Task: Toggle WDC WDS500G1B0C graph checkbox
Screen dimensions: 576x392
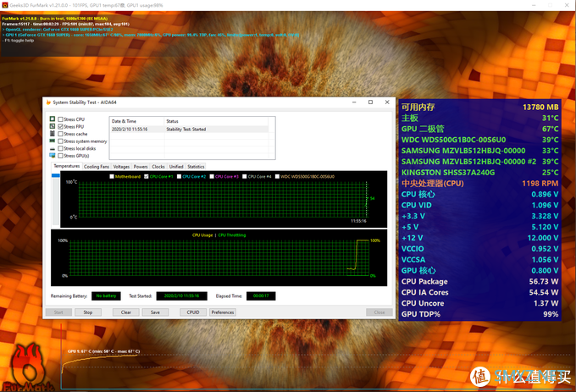Action: (277, 177)
